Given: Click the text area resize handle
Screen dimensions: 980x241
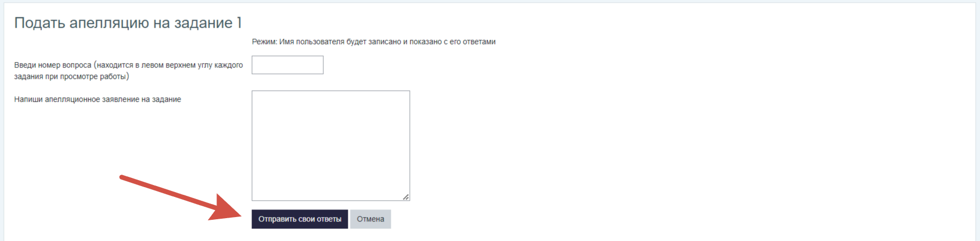Looking at the screenshot, I should point(406,197).
